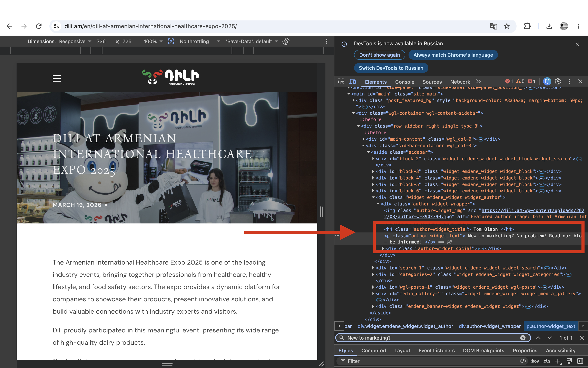Clear the DevTools search field

click(523, 338)
